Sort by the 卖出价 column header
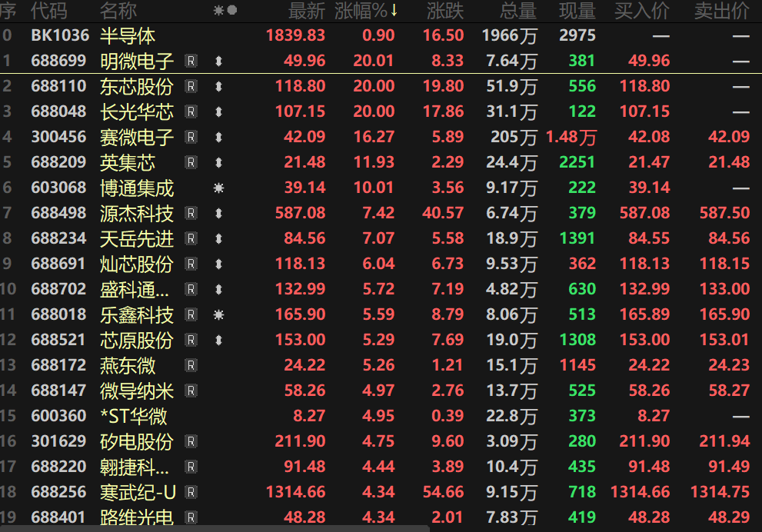The image size is (762, 532). [722, 11]
